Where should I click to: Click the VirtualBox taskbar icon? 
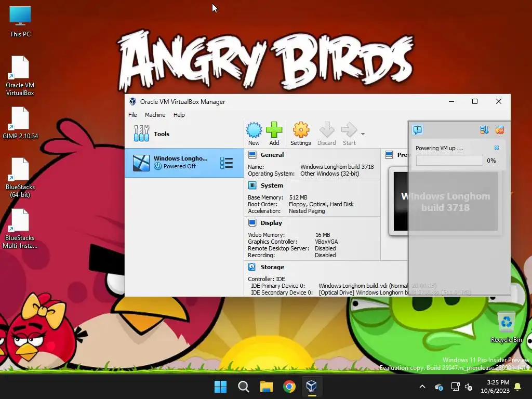(312, 387)
